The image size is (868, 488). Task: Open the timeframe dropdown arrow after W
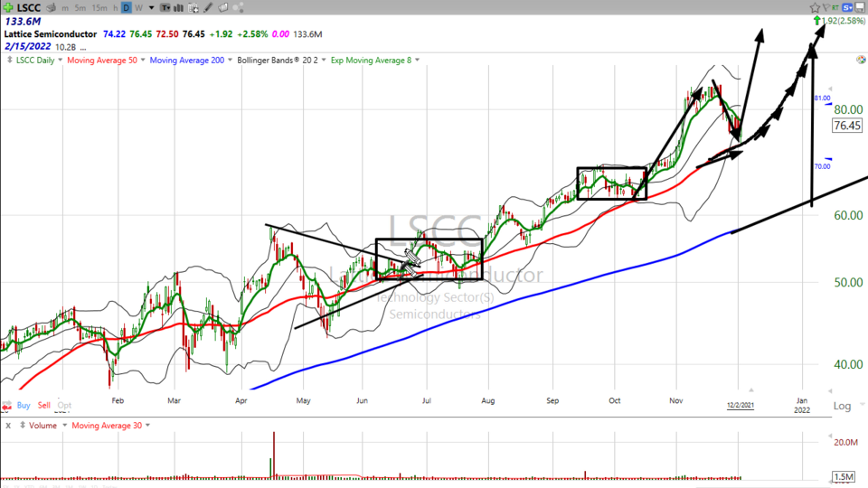coord(151,8)
